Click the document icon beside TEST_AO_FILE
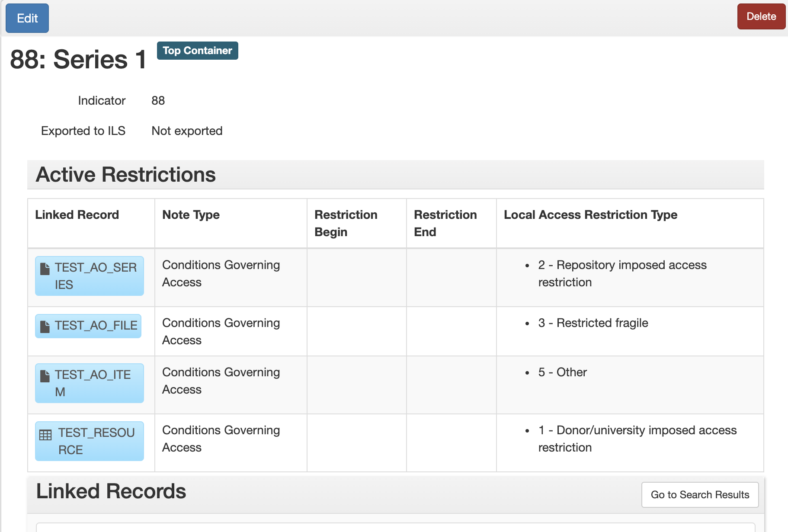The width and height of the screenshot is (788, 532). point(45,327)
